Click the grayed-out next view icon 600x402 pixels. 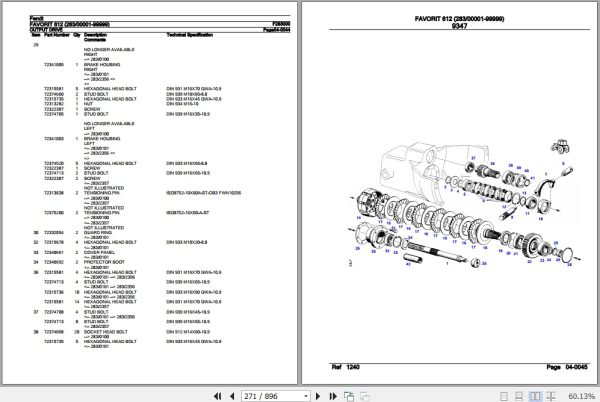click(x=365, y=397)
